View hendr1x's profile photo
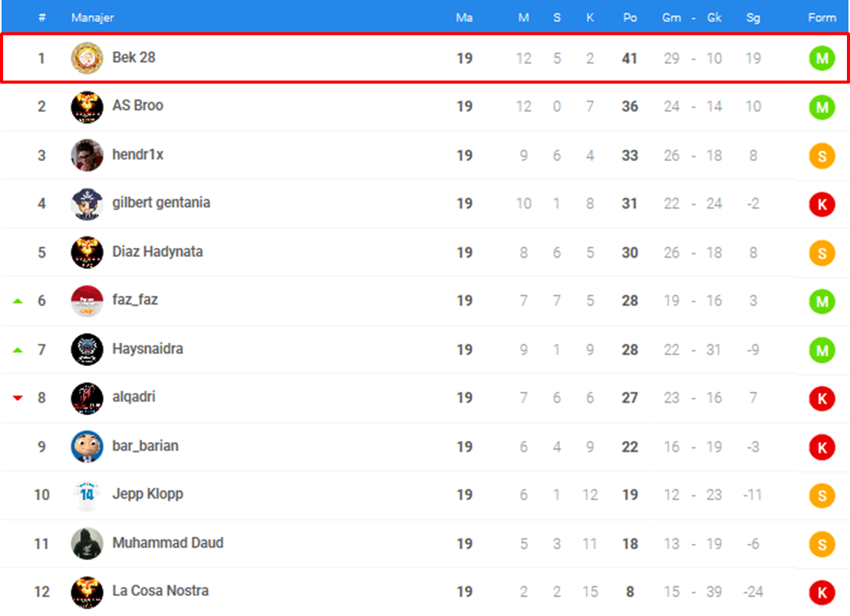 [87, 155]
